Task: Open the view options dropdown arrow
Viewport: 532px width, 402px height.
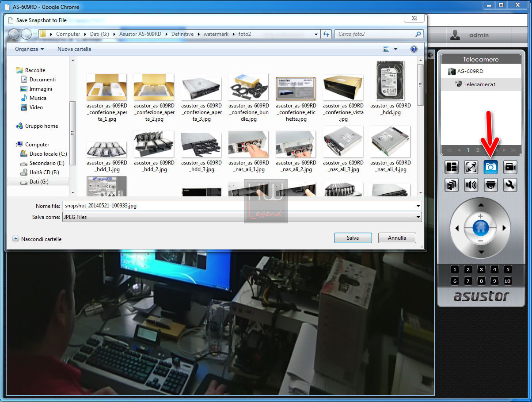Action: click(x=395, y=49)
